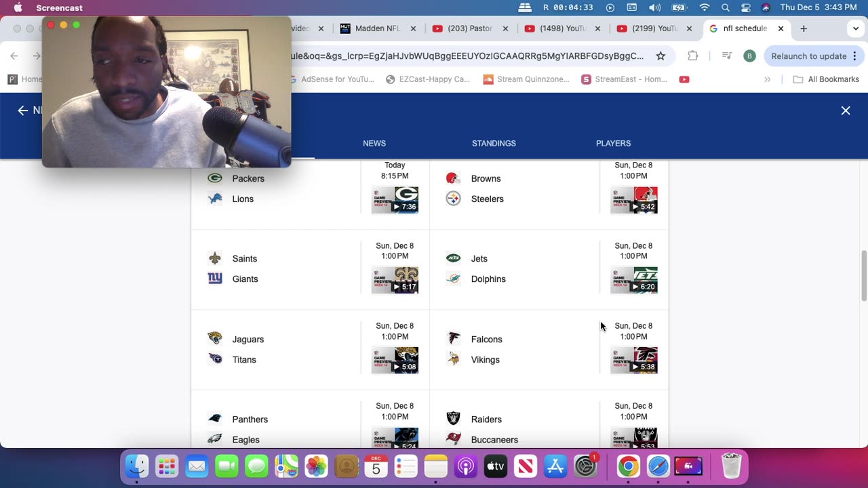Open the Panthers logo
The width and height of the screenshot is (868, 488).
[215, 419]
